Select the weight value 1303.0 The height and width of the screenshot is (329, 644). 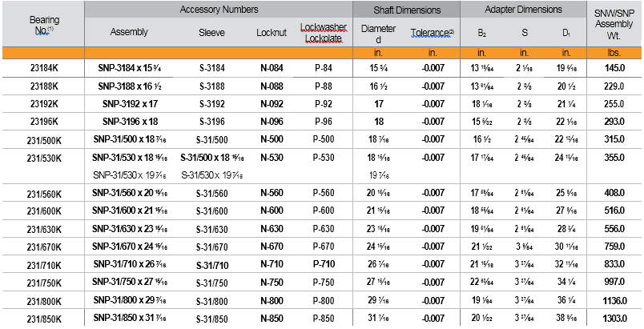(617, 318)
